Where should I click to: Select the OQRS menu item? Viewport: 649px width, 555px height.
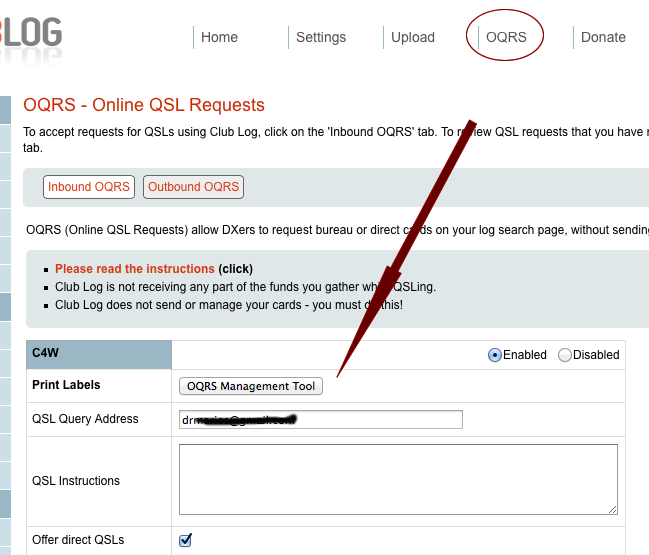pyautogui.click(x=506, y=37)
